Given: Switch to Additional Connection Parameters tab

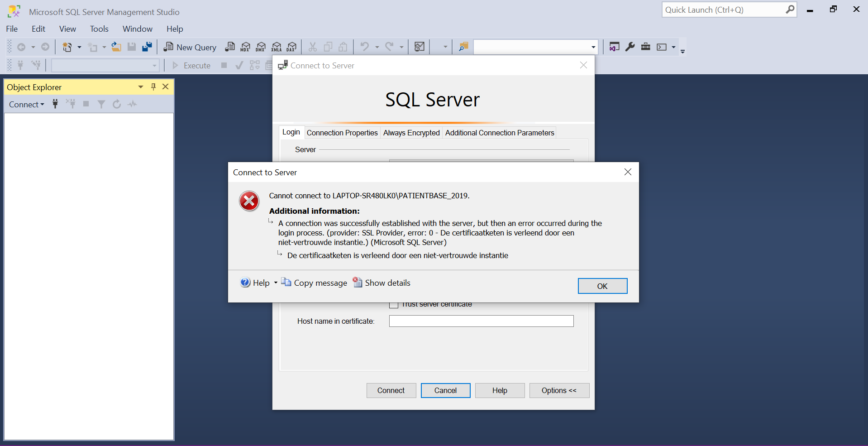Looking at the screenshot, I should [500, 133].
